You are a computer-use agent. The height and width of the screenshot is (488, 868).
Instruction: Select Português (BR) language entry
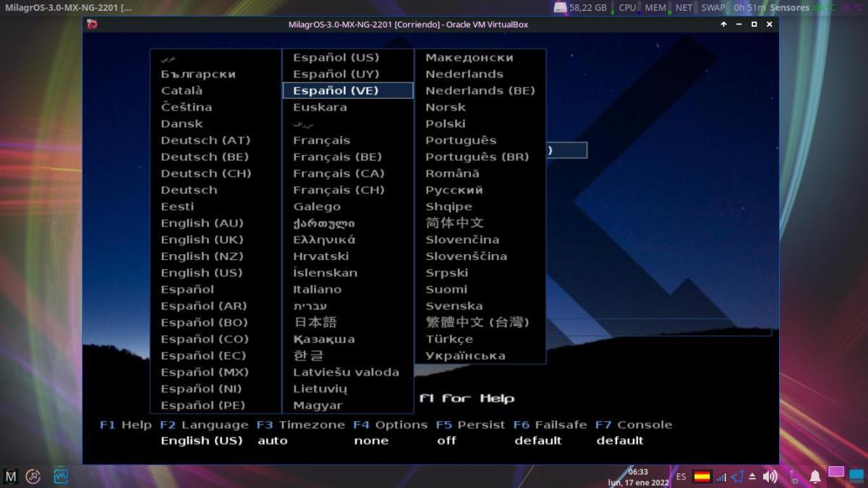(x=477, y=157)
